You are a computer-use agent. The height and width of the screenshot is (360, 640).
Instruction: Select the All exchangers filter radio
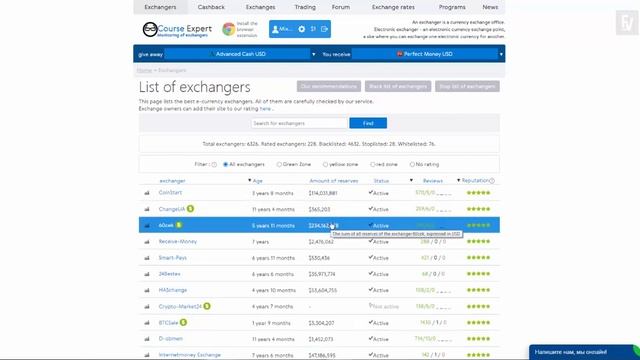point(225,164)
